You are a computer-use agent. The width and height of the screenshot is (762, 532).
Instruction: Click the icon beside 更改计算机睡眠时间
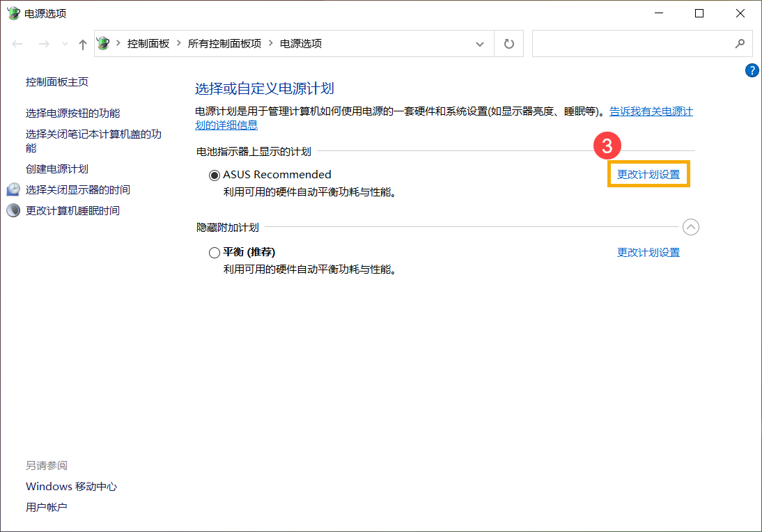pos(13,210)
